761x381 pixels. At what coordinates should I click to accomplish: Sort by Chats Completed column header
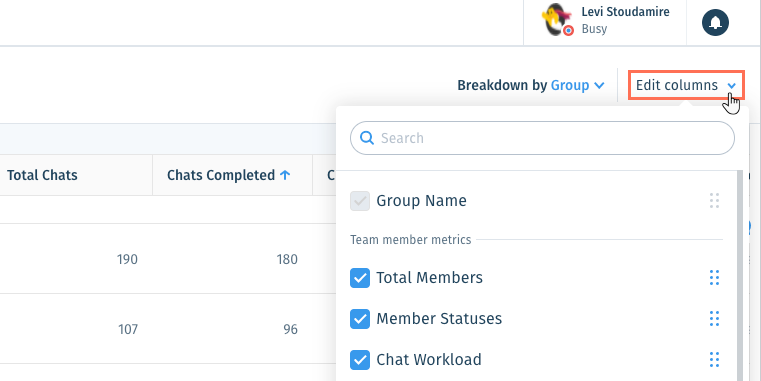(221, 175)
